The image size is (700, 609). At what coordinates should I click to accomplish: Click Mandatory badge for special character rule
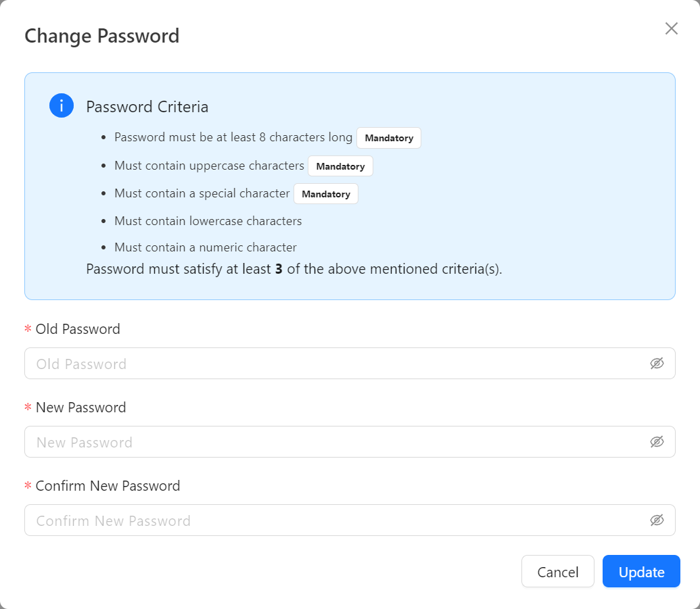click(326, 194)
